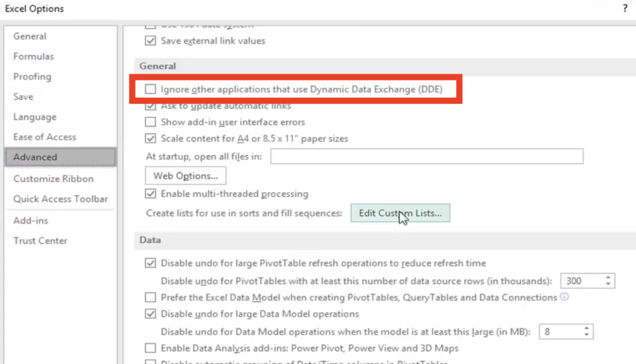The height and width of the screenshot is (364, 636).
Task: Uncheck Save external link values
Action: point(150,41)
